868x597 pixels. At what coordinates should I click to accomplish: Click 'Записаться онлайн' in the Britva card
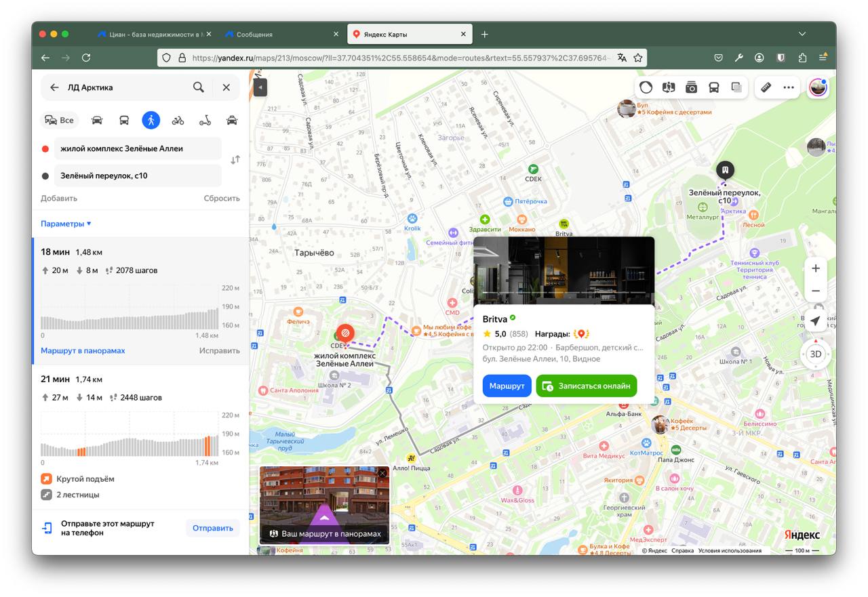(587, 386)
